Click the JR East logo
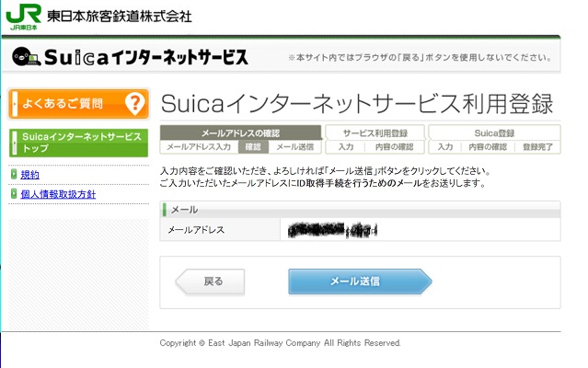 pos(23,17)
